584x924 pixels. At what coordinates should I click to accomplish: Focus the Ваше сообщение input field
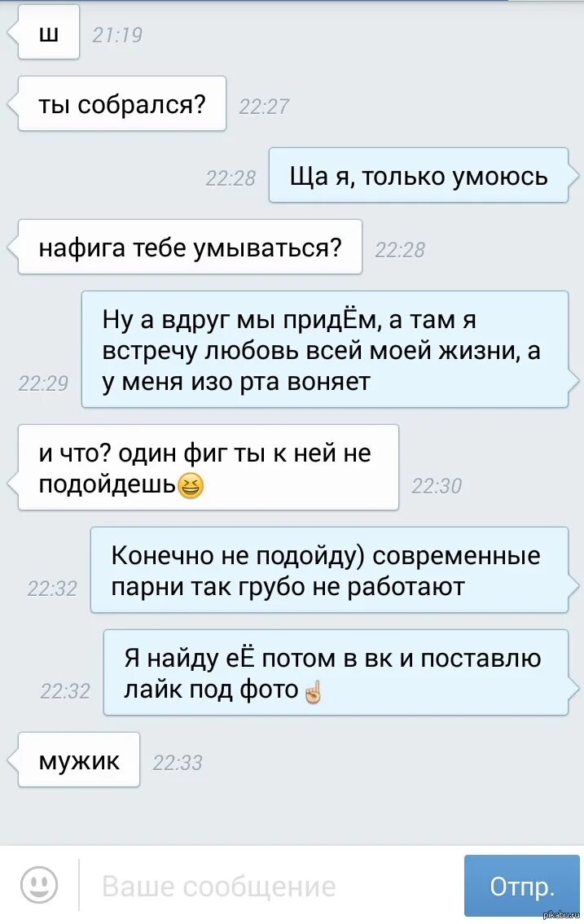(x=271, y=886)
